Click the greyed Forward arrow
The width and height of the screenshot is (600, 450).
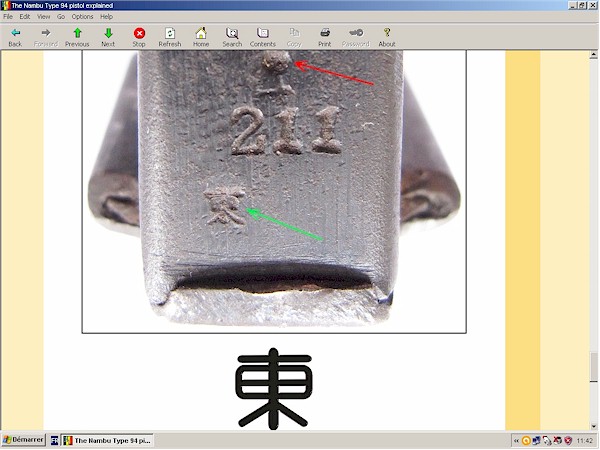click(46, 37)
